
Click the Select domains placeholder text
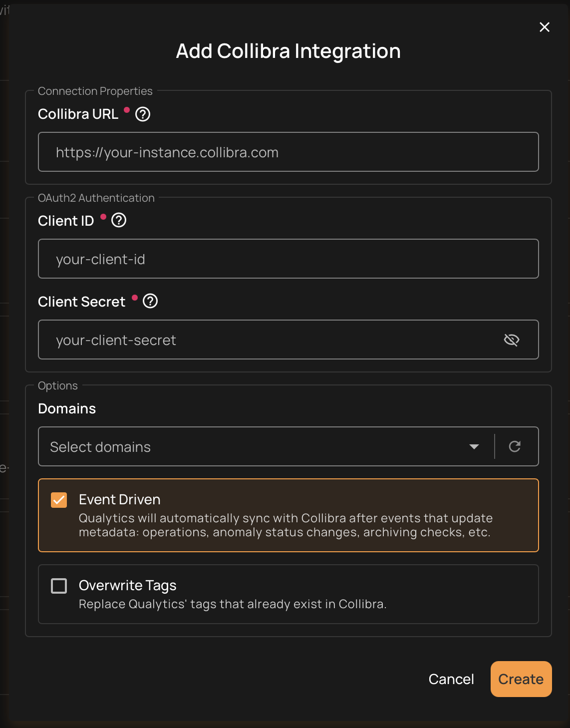click(x=100, y=446)
